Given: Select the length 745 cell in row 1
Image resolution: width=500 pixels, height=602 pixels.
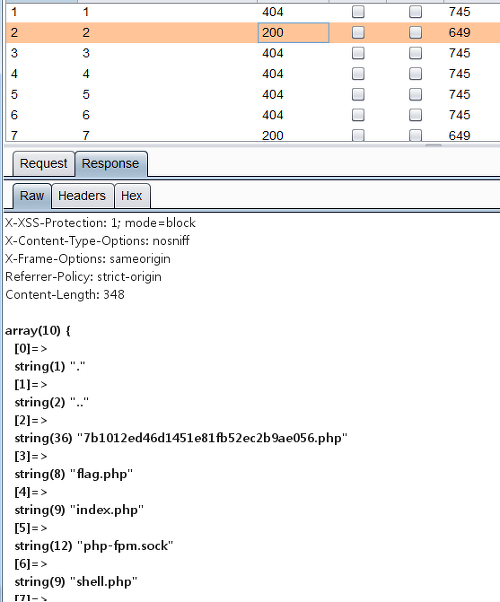Looking at the screenshot, I should (472, 12).
